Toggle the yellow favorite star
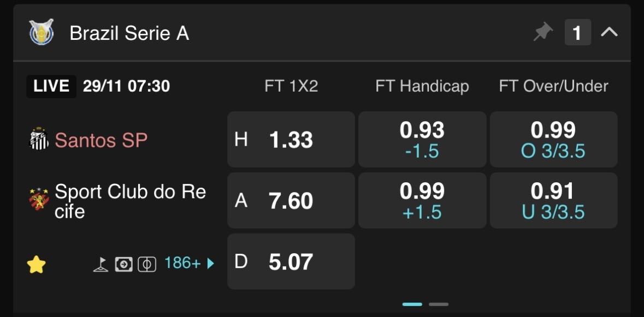 tap(36, 265)
